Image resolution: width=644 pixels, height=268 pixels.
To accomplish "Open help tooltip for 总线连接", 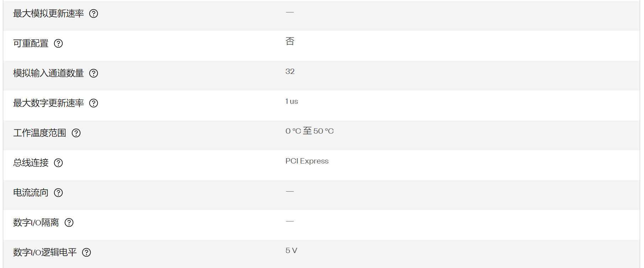I will coord(58,163).
